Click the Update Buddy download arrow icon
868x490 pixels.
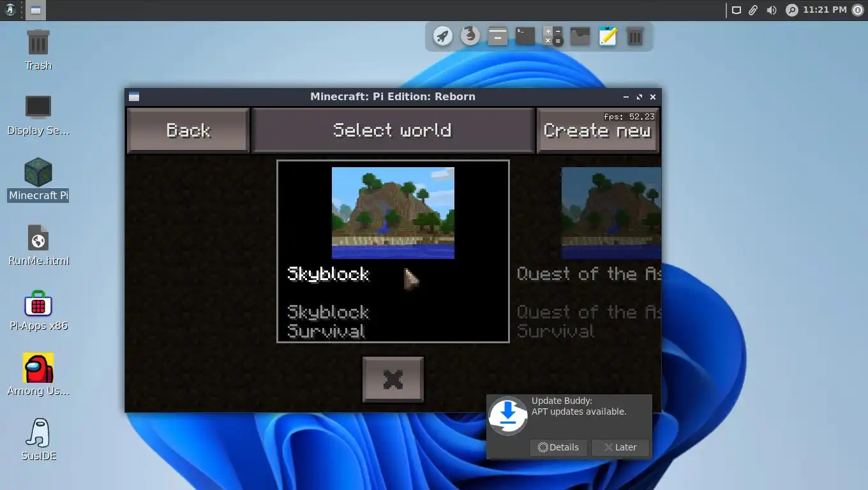(x=508, y=416)
